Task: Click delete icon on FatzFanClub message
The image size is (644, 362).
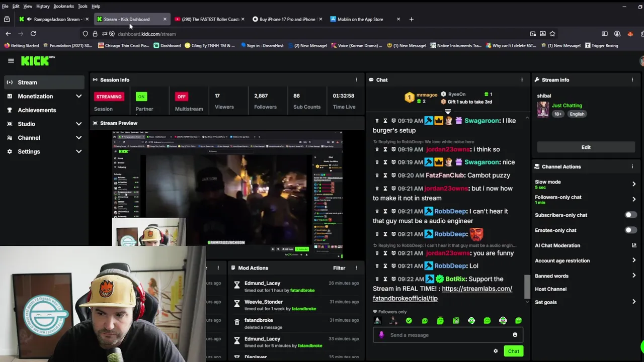Action: [x=377, y=175]
